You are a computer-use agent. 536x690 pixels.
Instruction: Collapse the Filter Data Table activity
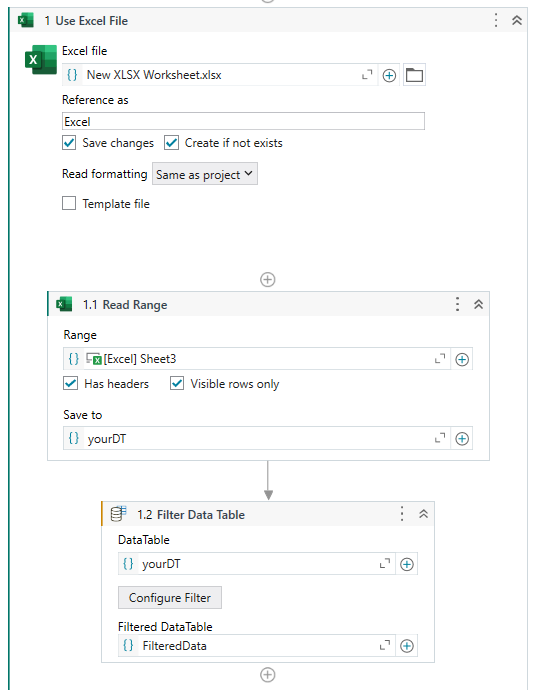click(423, 514)
